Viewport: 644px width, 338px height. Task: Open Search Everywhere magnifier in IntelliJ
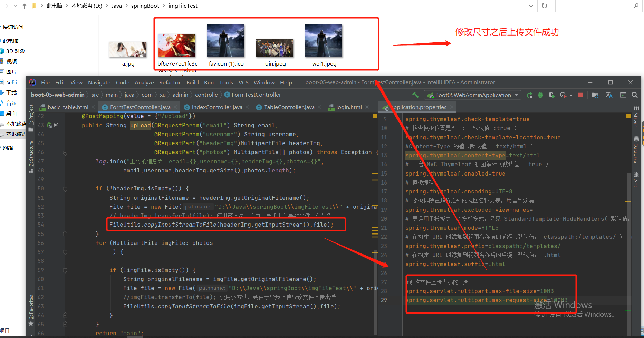coord(634,95)
